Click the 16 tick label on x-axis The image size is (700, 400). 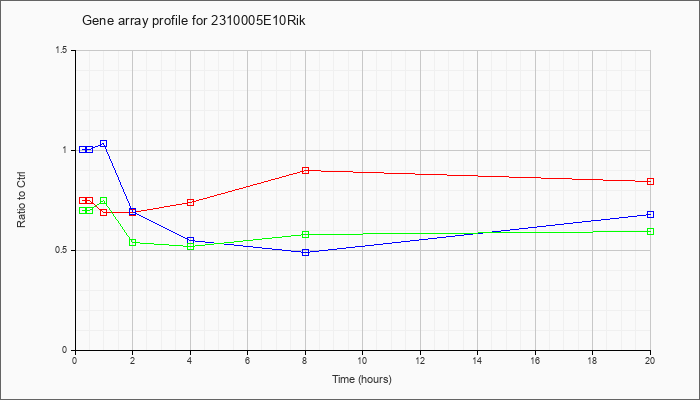click(535, 360)
